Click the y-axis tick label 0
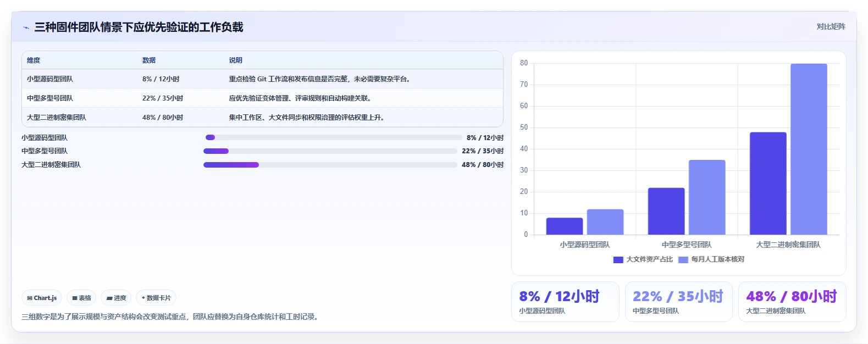This screenshot has height=344, width=868. tap(526, 235)
